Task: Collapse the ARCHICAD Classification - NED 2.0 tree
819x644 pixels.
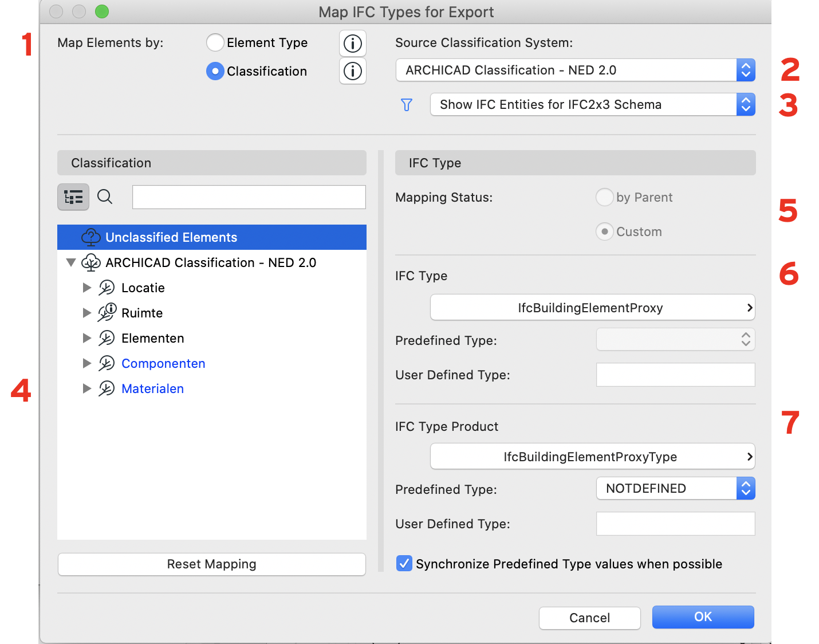Action: [71, 262]
